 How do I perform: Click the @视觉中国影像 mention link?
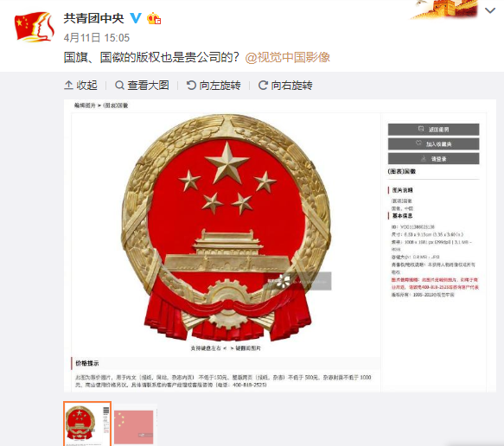point(287,57)
